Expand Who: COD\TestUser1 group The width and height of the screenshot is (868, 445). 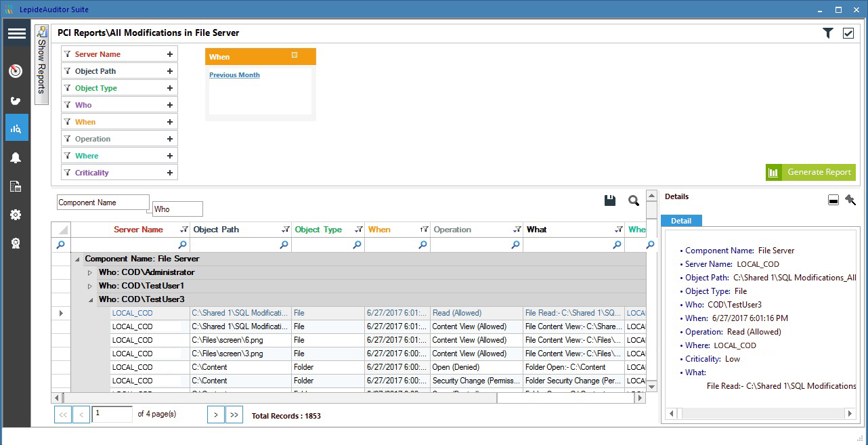[x=90, y=286]
